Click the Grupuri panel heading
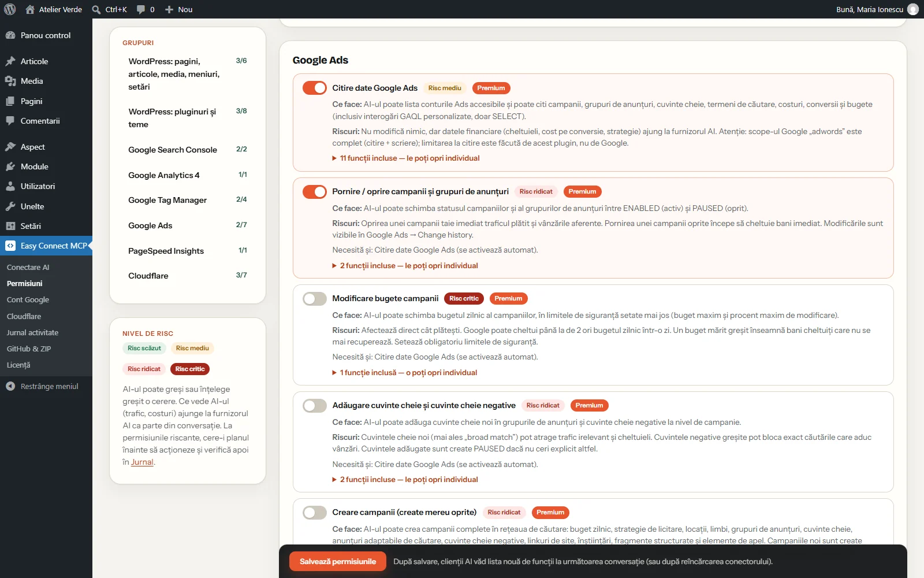The height and width of the screenshot is (578, 924). point(138,43)
